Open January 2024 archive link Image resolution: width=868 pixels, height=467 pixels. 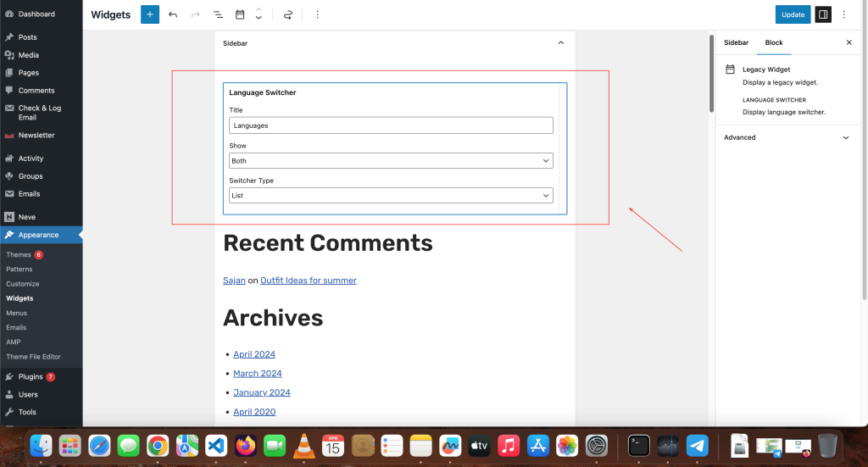(262, 392)
